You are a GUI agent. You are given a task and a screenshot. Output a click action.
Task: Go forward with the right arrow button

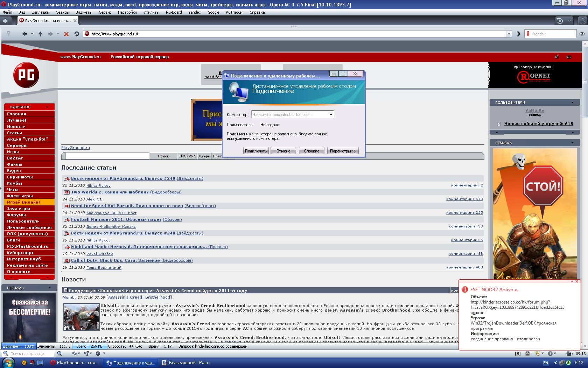[50, 34]
